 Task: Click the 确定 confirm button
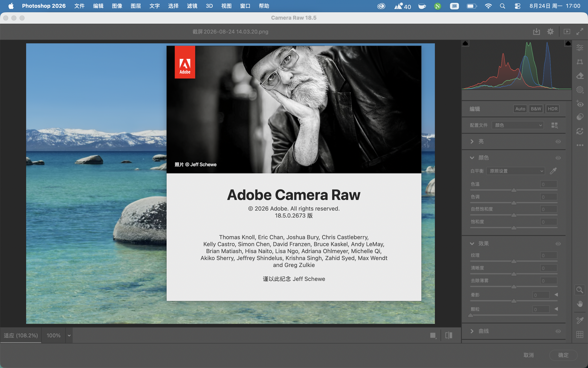pyautogui.click(x=563, y=355)
